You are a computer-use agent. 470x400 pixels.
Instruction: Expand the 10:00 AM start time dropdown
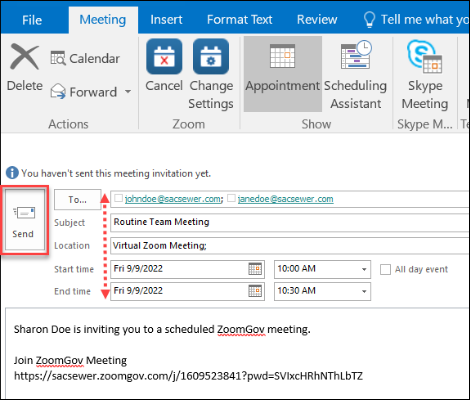(364, 269)
